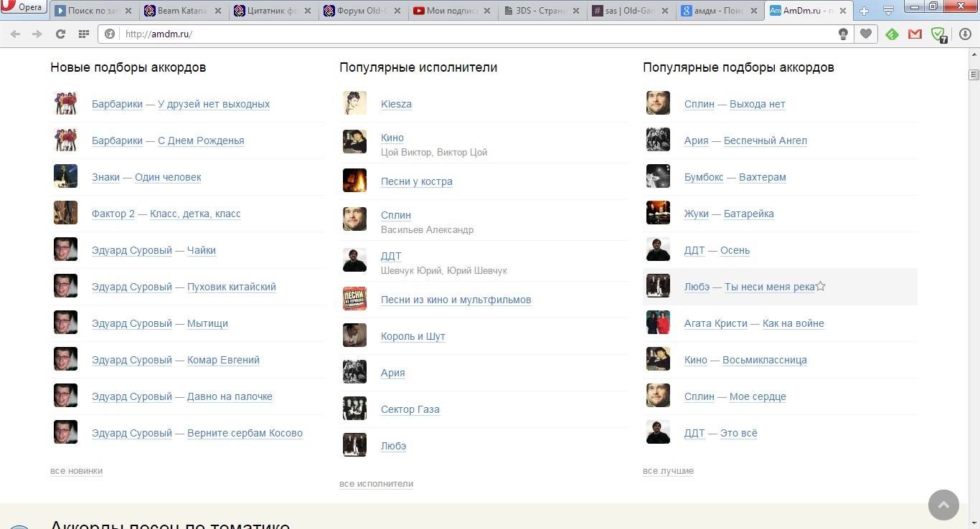Switch to the Beam Katana tab
Viewport: 980px width, 529px height.
(x=184, y=11)
